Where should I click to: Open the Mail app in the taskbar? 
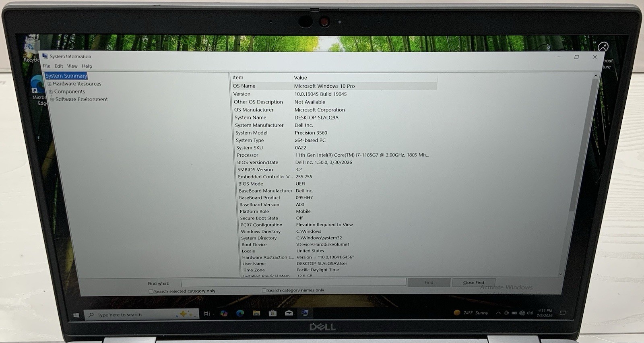289,313
